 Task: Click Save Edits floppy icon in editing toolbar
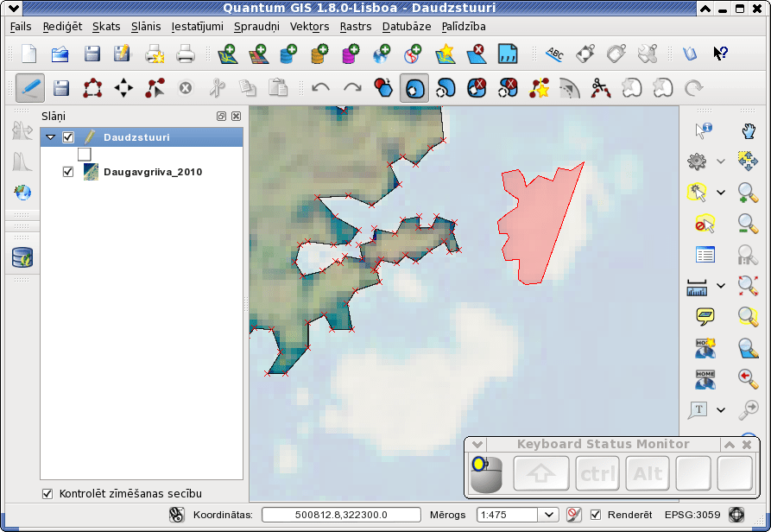[x=61, y=88]
